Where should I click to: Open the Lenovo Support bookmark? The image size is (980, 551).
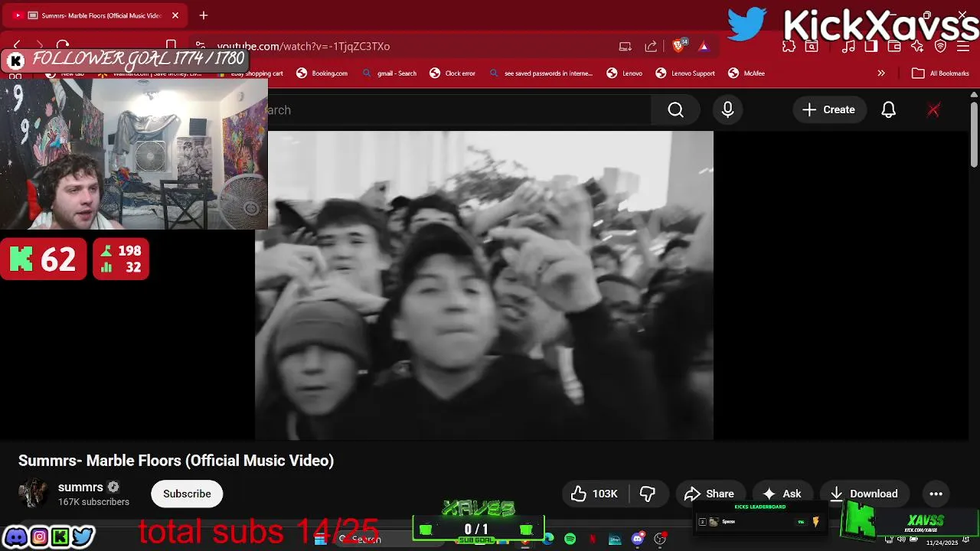click(x=685, y=73)
